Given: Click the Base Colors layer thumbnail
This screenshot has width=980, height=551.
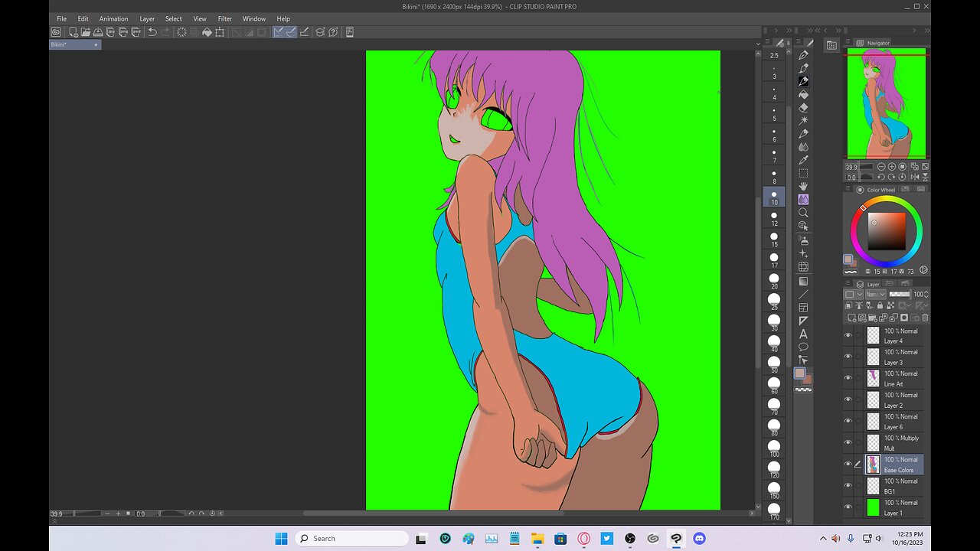Looking at the screenshot, I should [x=873, y=464].
